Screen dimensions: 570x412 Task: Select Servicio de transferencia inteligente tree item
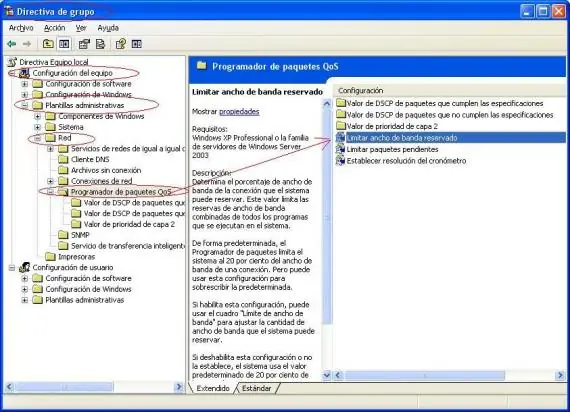(x=128, y=246)
